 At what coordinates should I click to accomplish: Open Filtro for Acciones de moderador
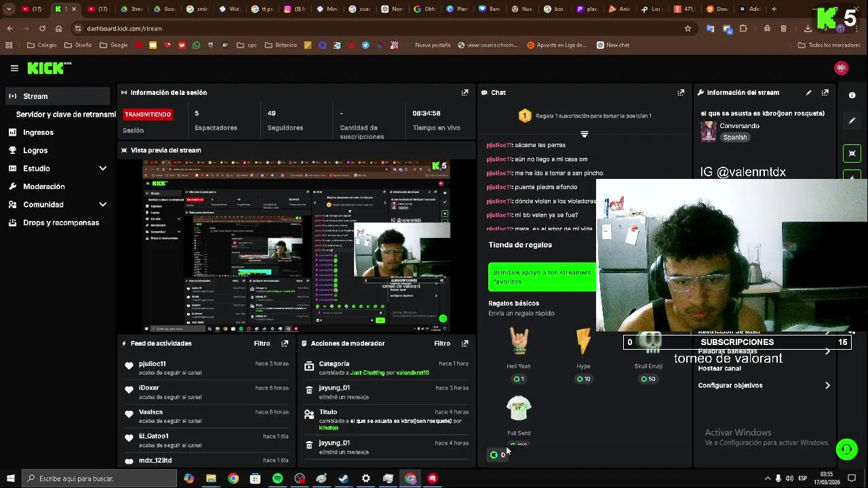[442, 344]
